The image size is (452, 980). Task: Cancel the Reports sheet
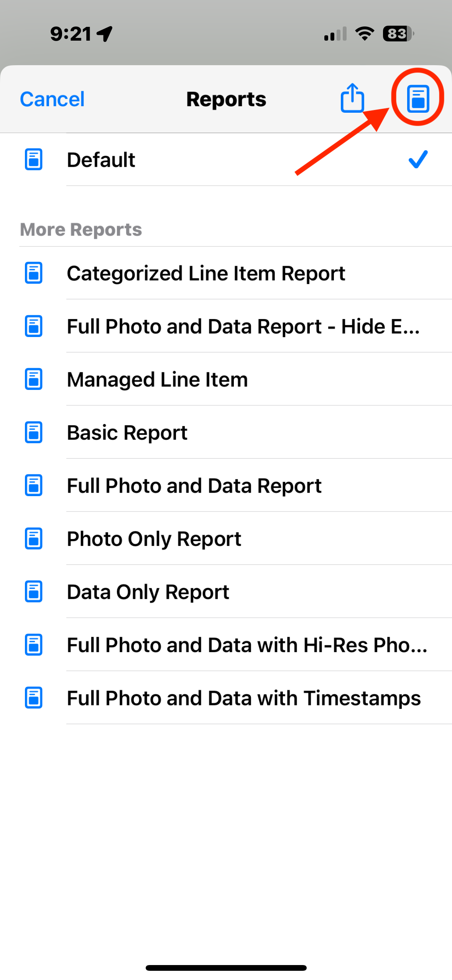pos(52,99)
